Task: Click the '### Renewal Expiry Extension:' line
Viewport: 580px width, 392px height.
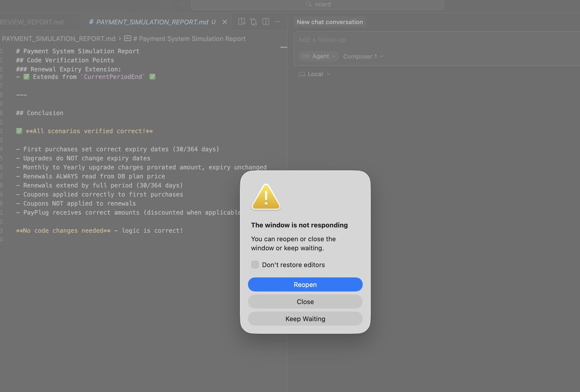Action: click(x=68, y=70)
